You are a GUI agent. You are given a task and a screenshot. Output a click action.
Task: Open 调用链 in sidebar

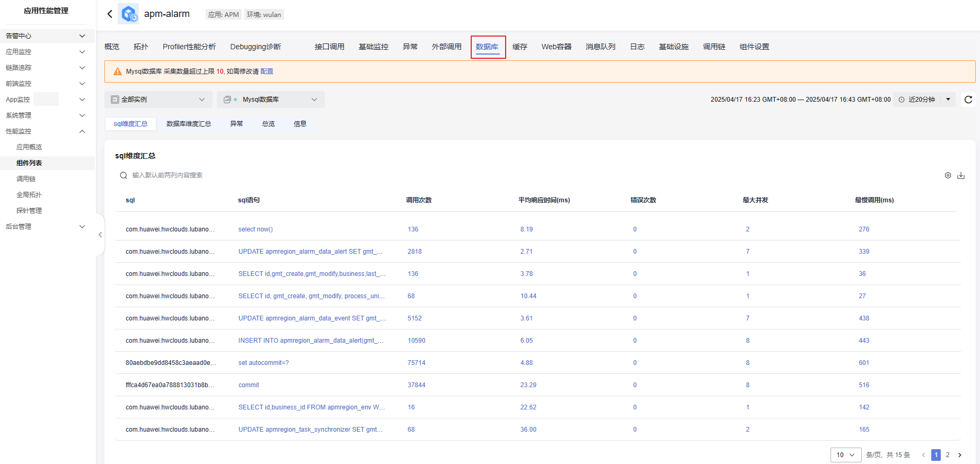tap(26, 179)
